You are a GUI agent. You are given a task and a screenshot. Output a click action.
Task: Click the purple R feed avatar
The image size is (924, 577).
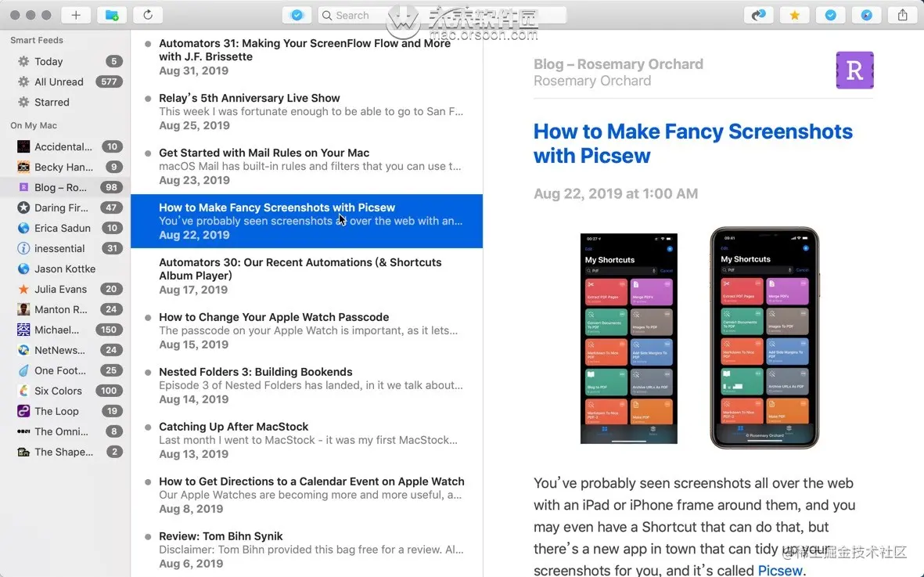[854, 70]
